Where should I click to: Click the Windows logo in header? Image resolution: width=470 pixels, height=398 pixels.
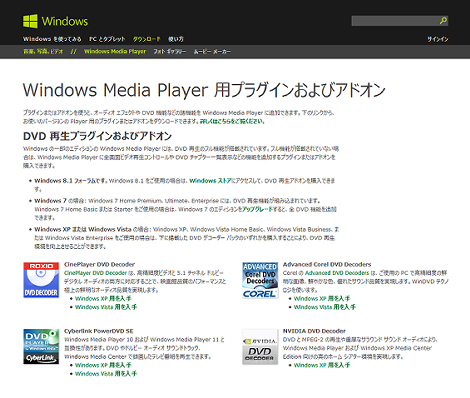[30, 21]
